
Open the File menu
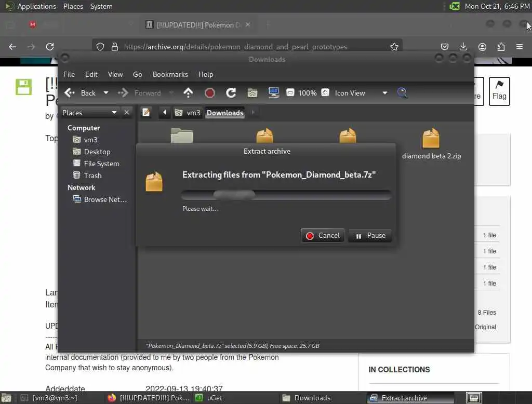point(69,74)
